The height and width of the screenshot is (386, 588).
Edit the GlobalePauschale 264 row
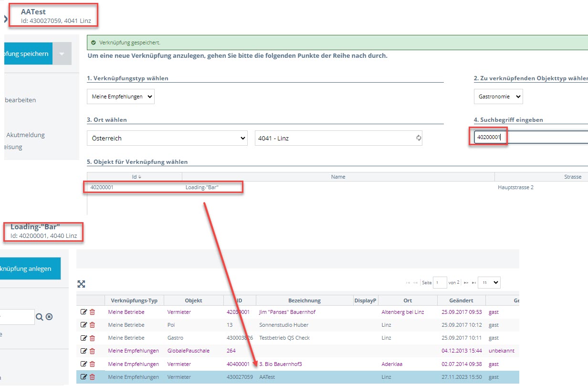tap(84, 351)
